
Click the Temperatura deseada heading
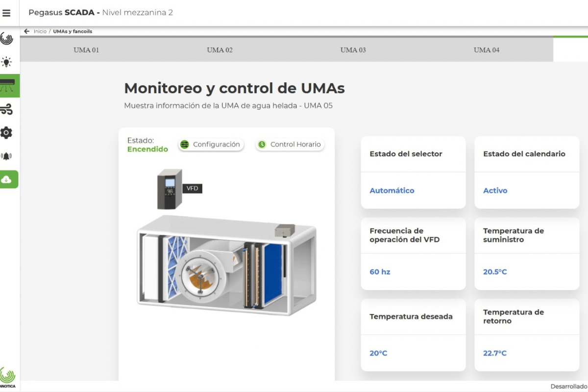pyautogui.click(x=411, y=317)
